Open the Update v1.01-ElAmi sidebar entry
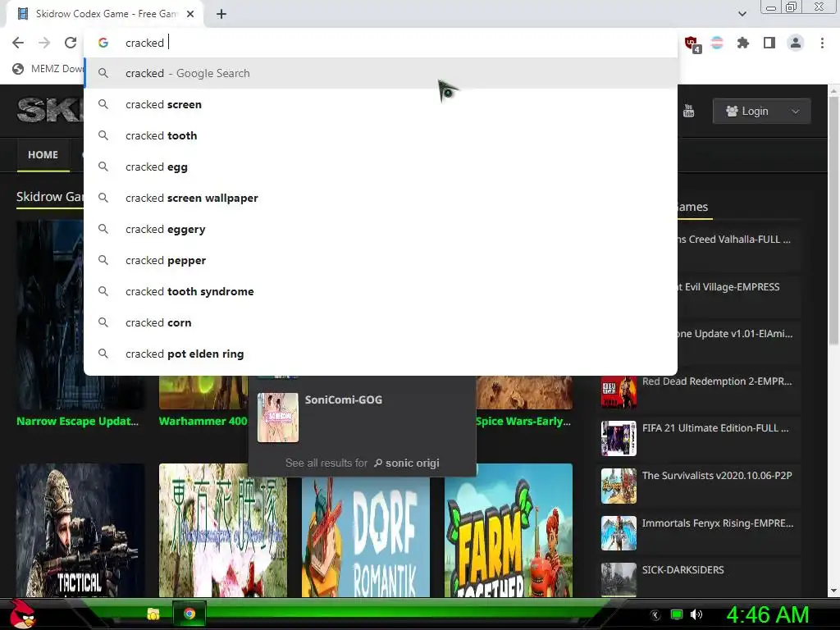Image resolution: width=840 pixels, height=630 pixels. 736,334
